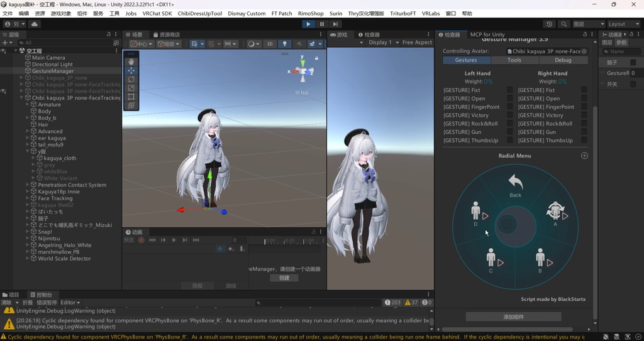Click the plus icon beside Radial Menu

(x=584, y=156)
